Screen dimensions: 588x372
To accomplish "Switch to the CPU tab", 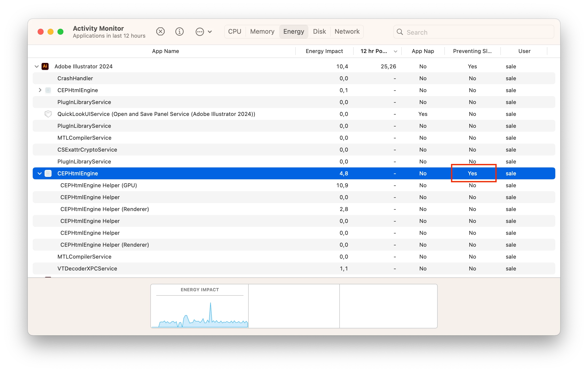I will (x=234, y=31).
